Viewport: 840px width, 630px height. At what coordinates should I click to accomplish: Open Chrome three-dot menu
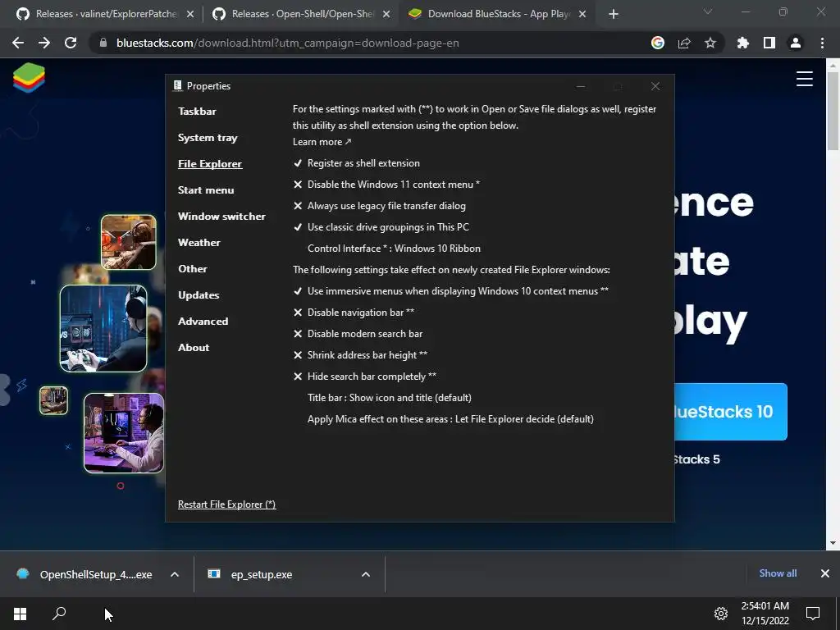[822, 43]
